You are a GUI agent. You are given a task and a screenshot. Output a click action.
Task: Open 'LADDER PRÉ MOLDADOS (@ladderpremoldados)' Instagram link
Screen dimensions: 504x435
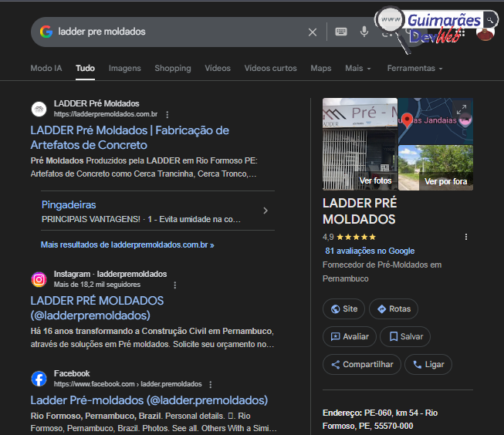coord(97,308)
